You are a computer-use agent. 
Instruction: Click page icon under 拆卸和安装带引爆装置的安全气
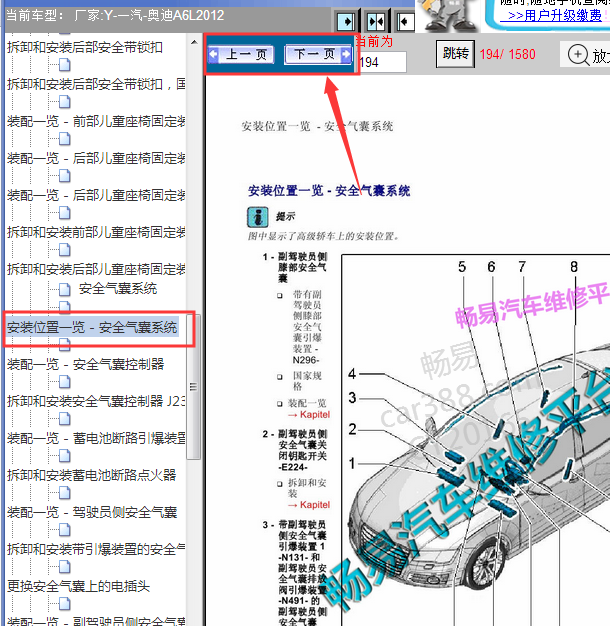click(x=65, y=567)
